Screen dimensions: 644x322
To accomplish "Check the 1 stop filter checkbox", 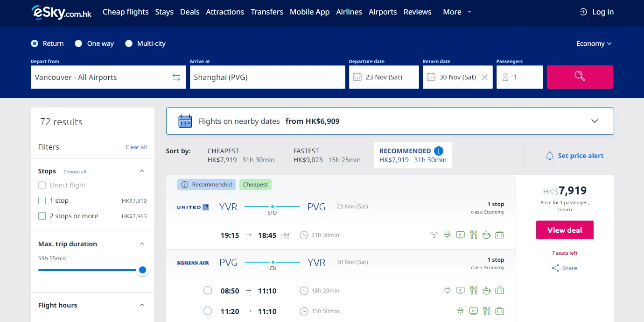I will 42,200.
